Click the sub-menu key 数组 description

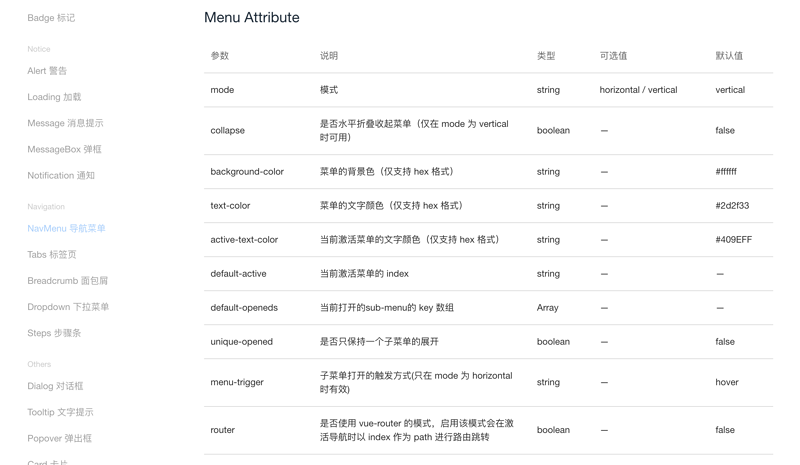[x=386, y=308]
